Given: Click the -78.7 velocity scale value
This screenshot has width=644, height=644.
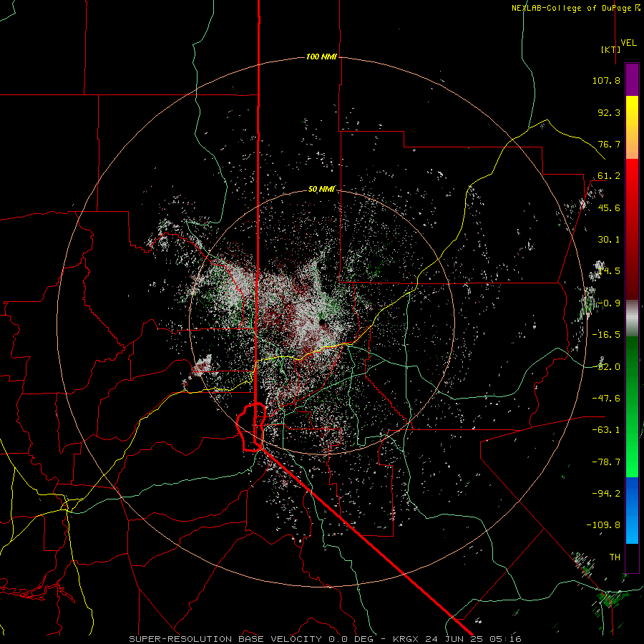Looking at the screenshot, I should tap(606, 462).
